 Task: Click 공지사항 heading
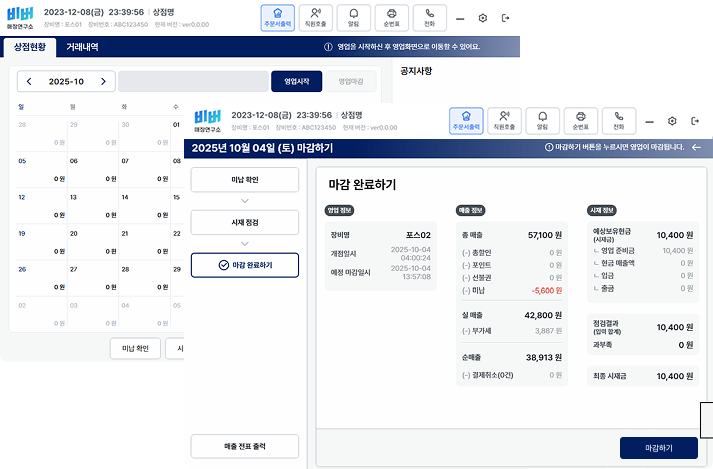tap(416, 71)
